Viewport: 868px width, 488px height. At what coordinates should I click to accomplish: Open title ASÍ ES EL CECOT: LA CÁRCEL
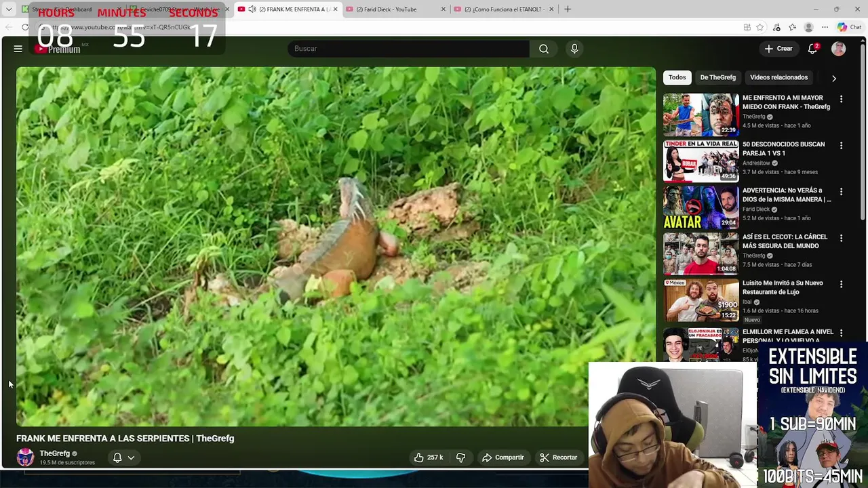point(785,241)
